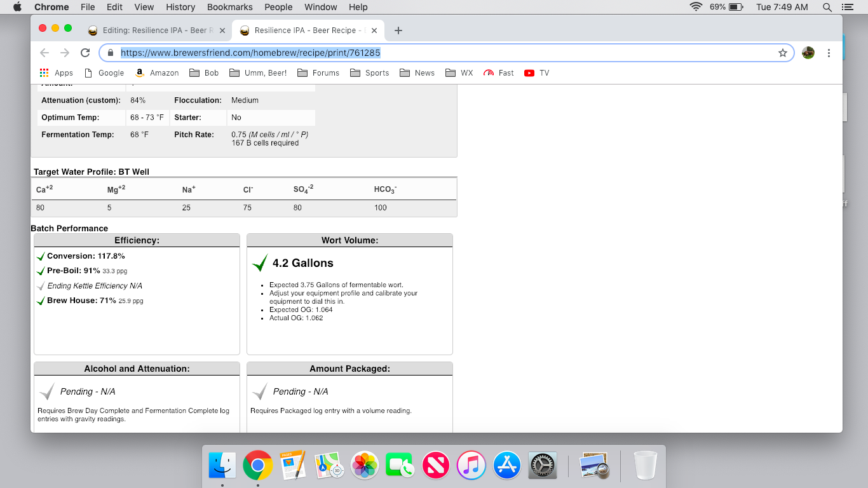Expand the Forums bookmark folder
Viewport: 868px width, 488px height.
318,73
